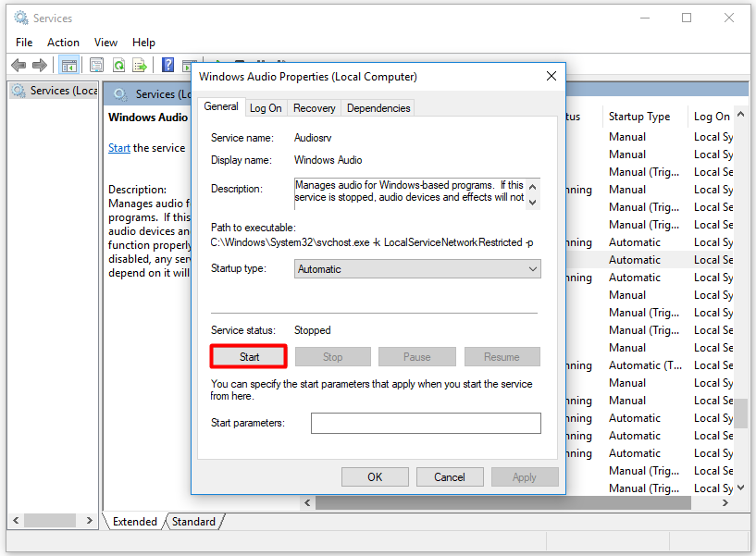The height and width of the screenshot is (556, 756).
Task: Dismiss dialog with Cancel button
Action: pyautogui.click(x=450, y=477)
